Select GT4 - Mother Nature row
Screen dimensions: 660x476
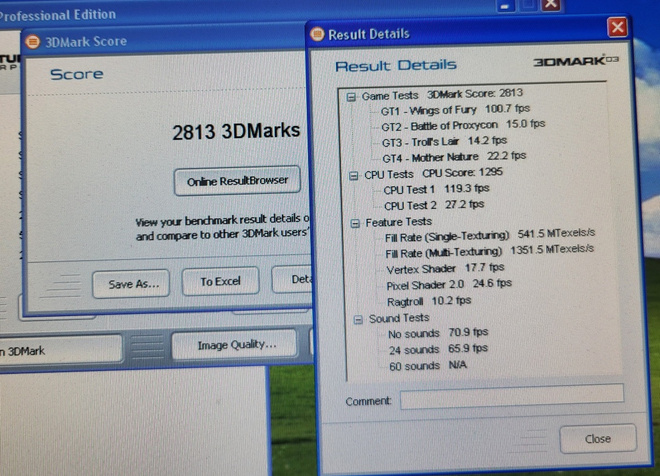click(x=454, y=157)
